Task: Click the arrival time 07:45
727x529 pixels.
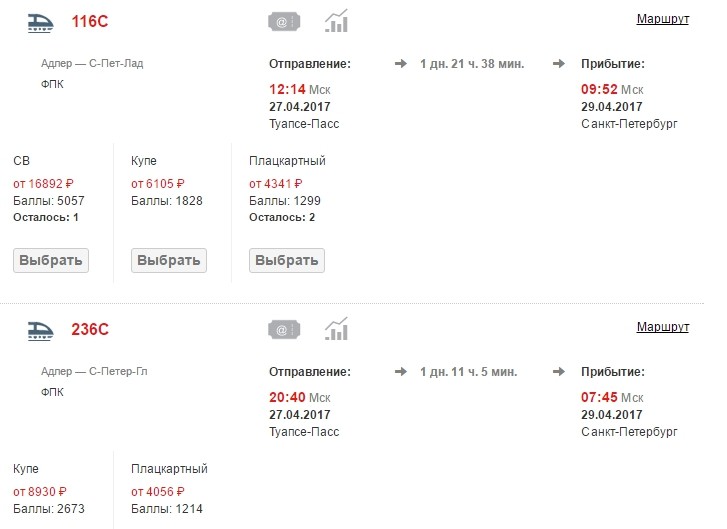Action: (x=599, y=398)
